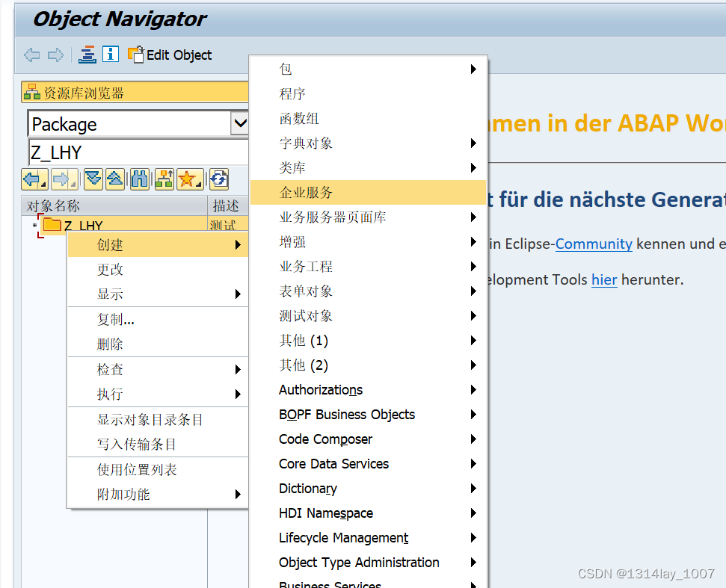The image size is (726, 588).
Task: Open the 显示 submenu
Action: 158,294
